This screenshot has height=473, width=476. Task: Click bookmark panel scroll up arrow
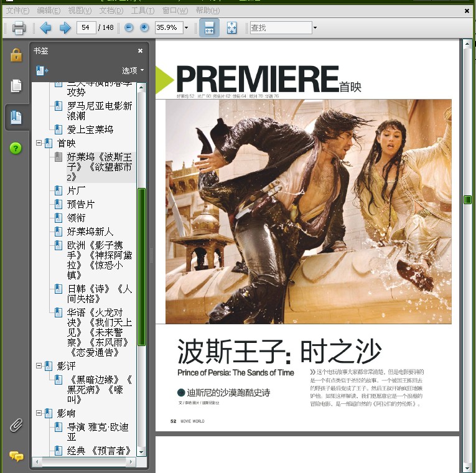(141, 88)
